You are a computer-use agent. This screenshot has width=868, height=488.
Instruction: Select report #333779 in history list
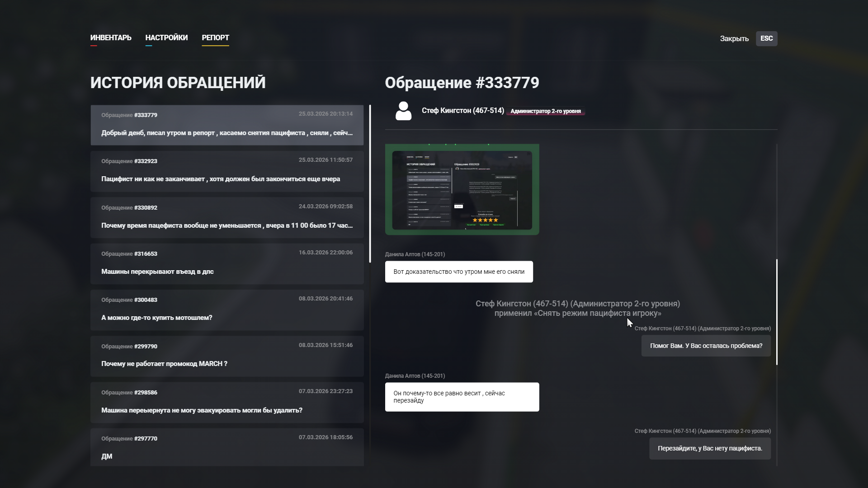[x=227, y=125]
